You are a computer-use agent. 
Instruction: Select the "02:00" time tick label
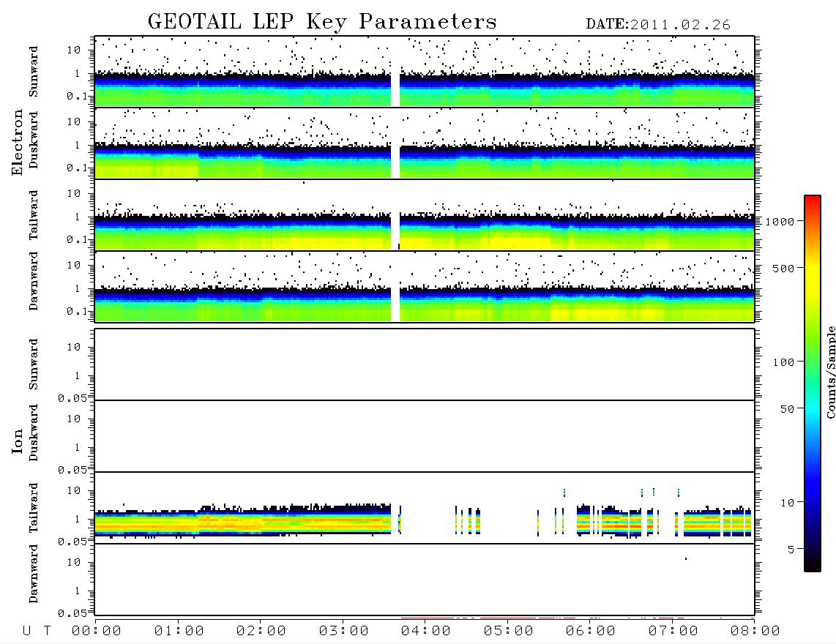[261, 632]
